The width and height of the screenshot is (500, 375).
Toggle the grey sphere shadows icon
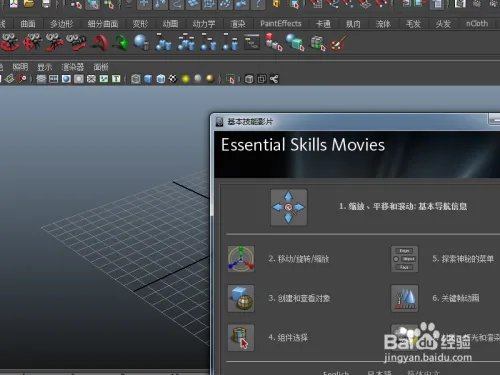198,78
